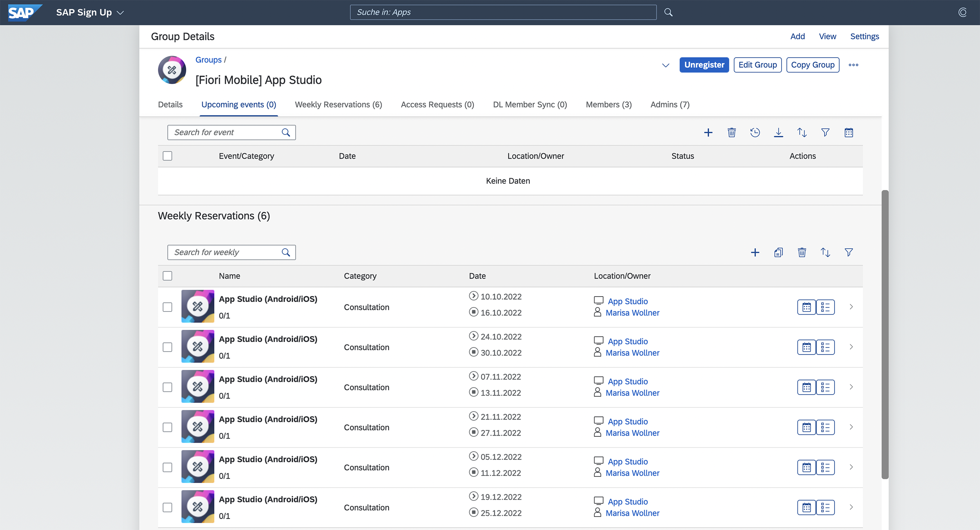Open details arrow for 10.10.2022 row

[x=851, y=307]
